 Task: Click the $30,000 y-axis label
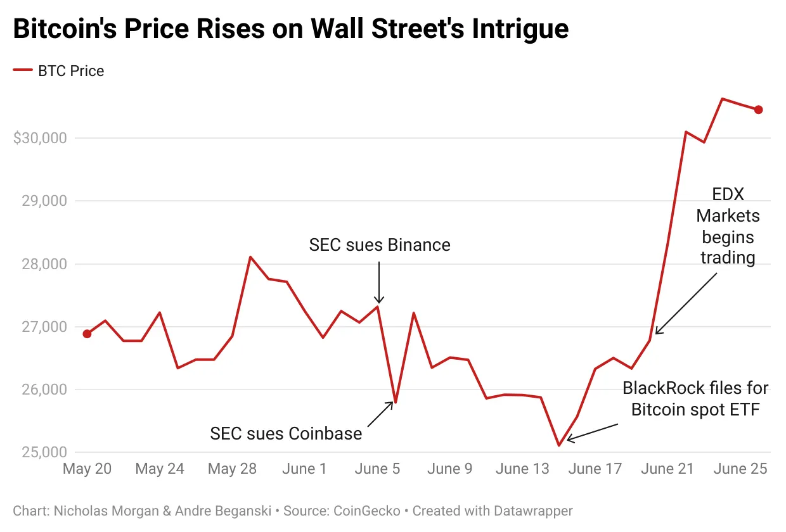point(40,138)
